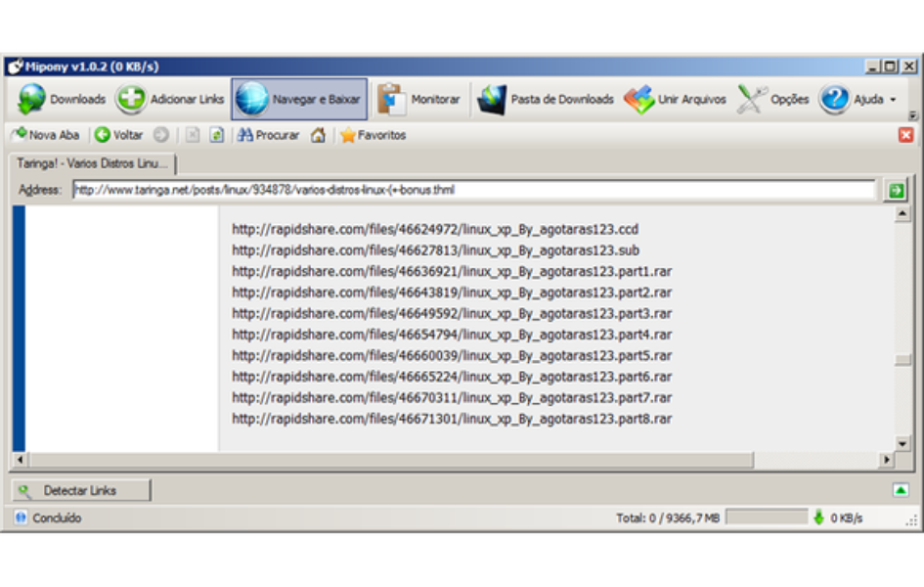The image size is (924, 587).
Task: Open Favoritos star button
Action: point(373,135)
